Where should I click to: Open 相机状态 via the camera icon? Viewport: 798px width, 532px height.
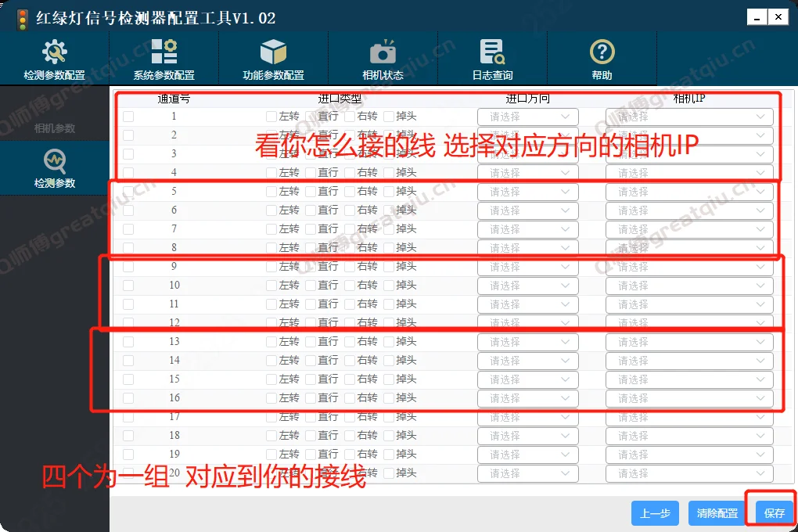383,56
